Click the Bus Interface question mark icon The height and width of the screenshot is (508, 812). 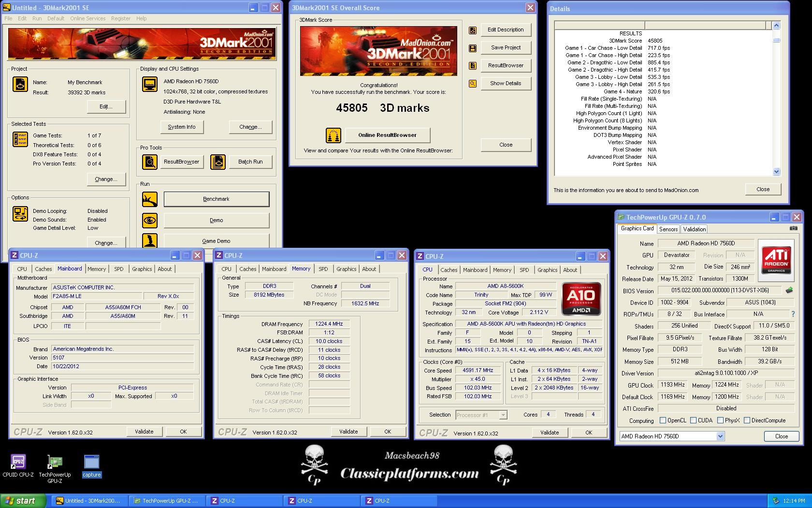coord(793,314)
